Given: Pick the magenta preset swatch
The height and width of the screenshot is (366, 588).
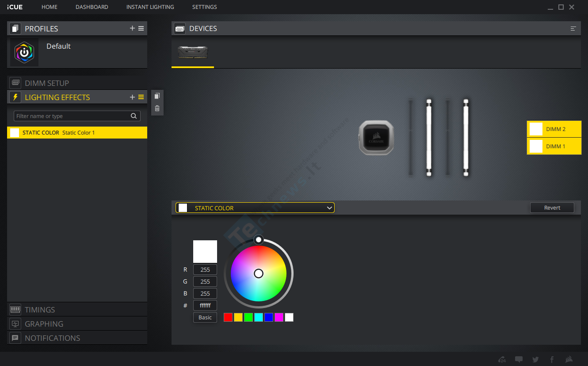Looking at the screenshot, I should pyautogui.click(x=279, y=317).
